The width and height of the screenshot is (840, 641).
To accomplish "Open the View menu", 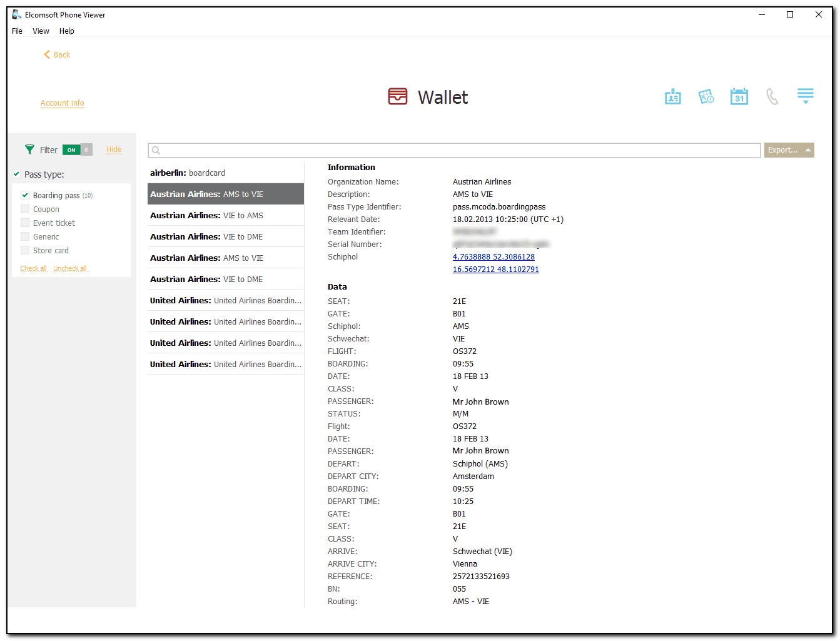I will 41,31.
